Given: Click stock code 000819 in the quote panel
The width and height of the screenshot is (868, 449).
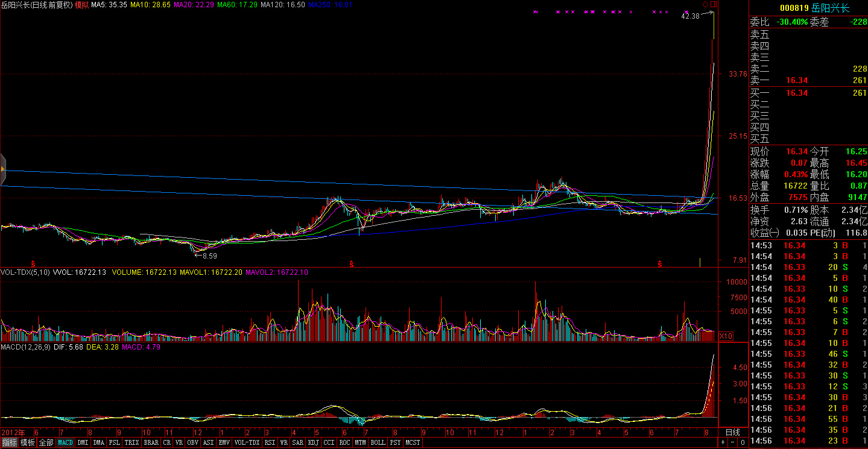Looking at the screenshot, I should point(795,8).
